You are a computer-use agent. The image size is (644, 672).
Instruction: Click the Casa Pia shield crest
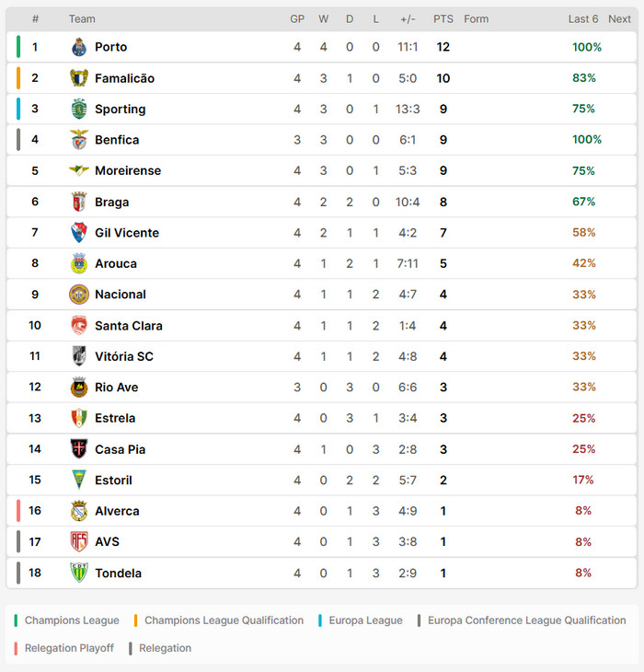click(79, 448)
